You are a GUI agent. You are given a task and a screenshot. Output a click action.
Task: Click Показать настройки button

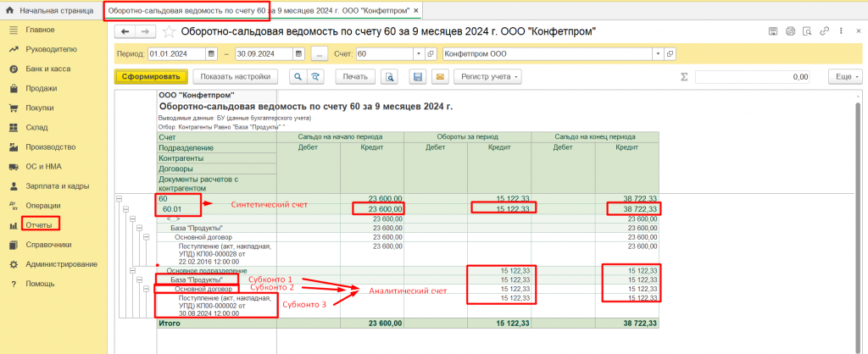point(236,77)
